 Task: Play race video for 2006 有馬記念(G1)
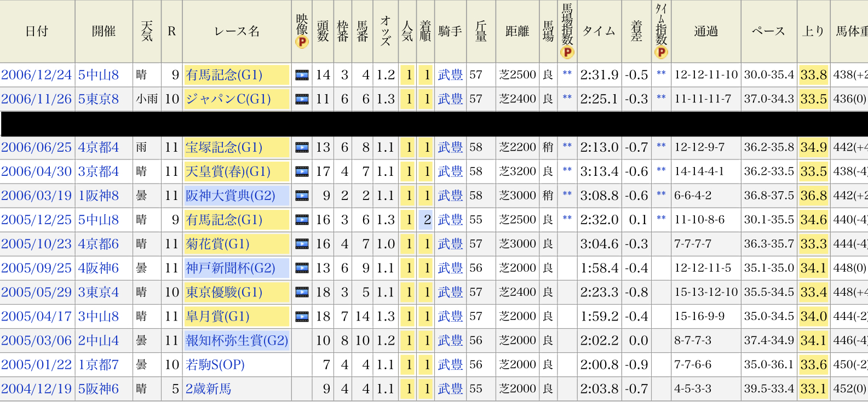point(302,75)
